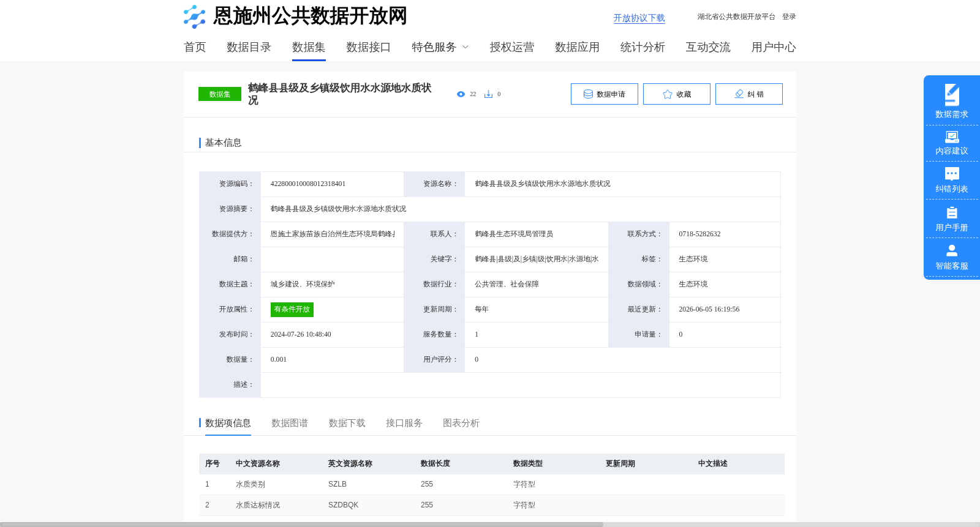980x527 pixels.
Task: Switch to the 图表分析 tab
Action: click(461, 423)
